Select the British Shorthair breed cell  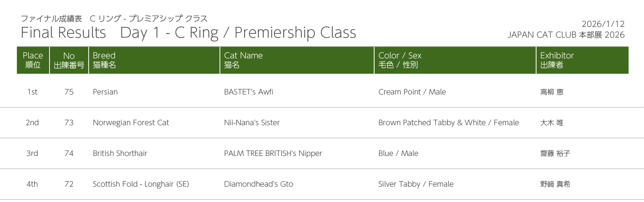point(120,153)
